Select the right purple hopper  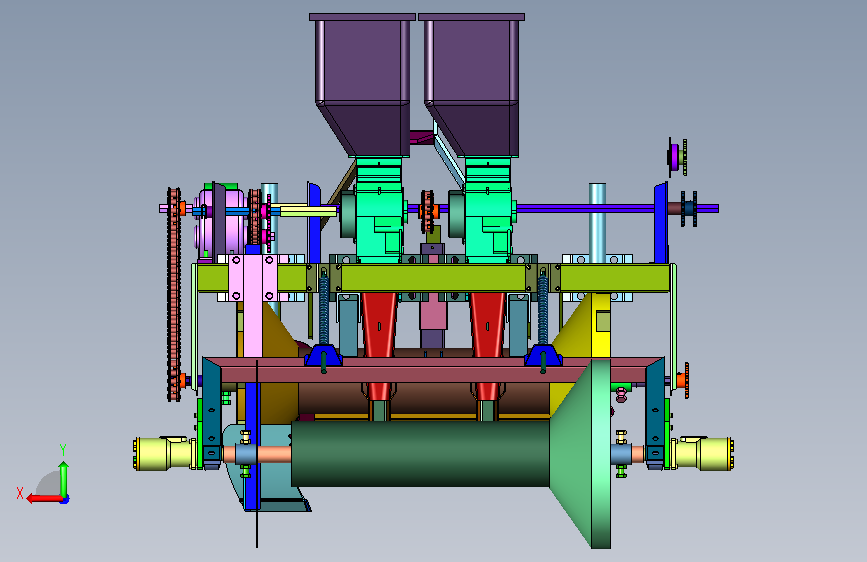click(x=472, y=86)
